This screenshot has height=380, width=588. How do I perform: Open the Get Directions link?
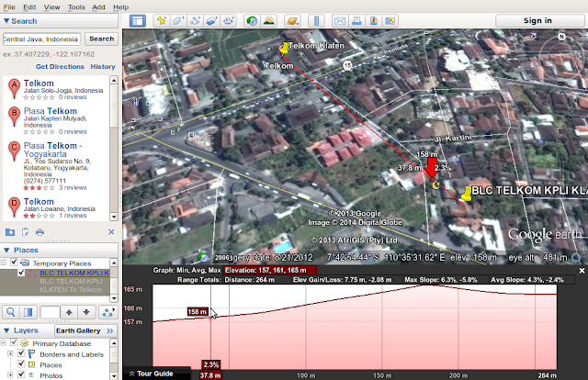[60, 66]
